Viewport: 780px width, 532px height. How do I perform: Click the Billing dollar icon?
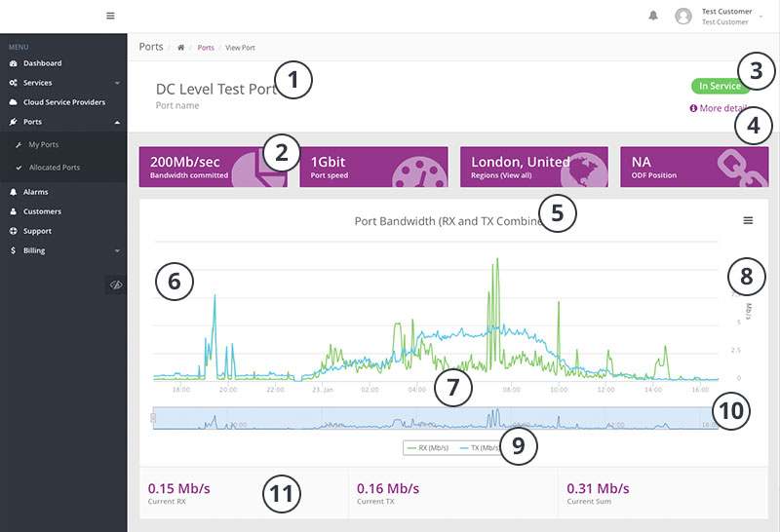[x=14, y=250]
